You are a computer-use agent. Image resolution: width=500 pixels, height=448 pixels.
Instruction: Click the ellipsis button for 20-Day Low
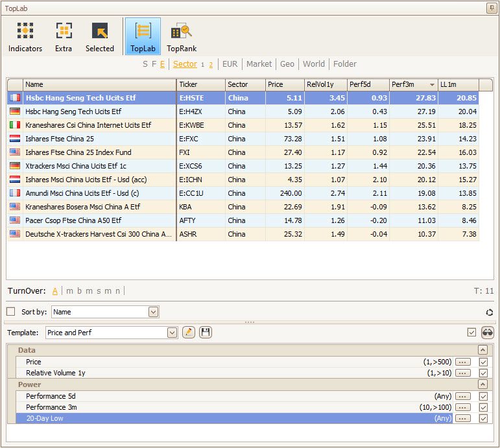pyautogui.click(x=462, y=419)
